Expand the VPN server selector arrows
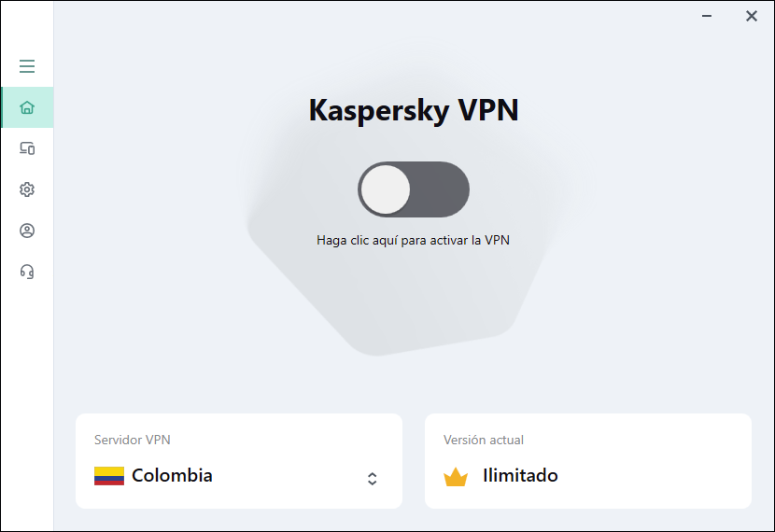This screenshot has height=532, width=775. coord(372,479)
